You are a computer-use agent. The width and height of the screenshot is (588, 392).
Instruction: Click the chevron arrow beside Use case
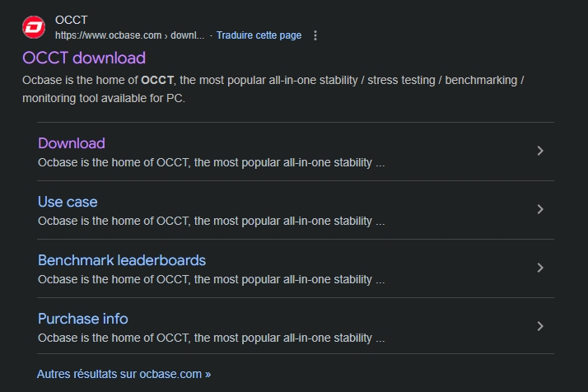click(540, 209)
